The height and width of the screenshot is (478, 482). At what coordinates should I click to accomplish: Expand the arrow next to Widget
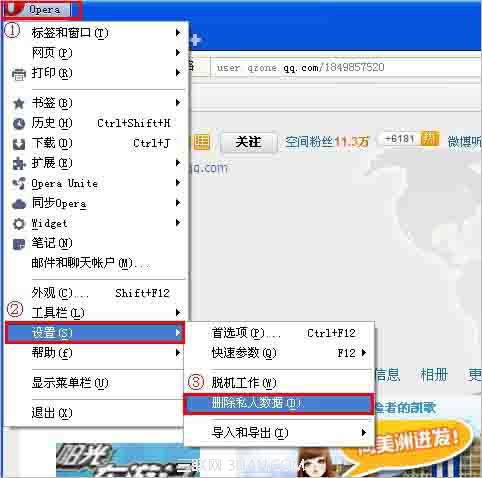coord(178,223)
